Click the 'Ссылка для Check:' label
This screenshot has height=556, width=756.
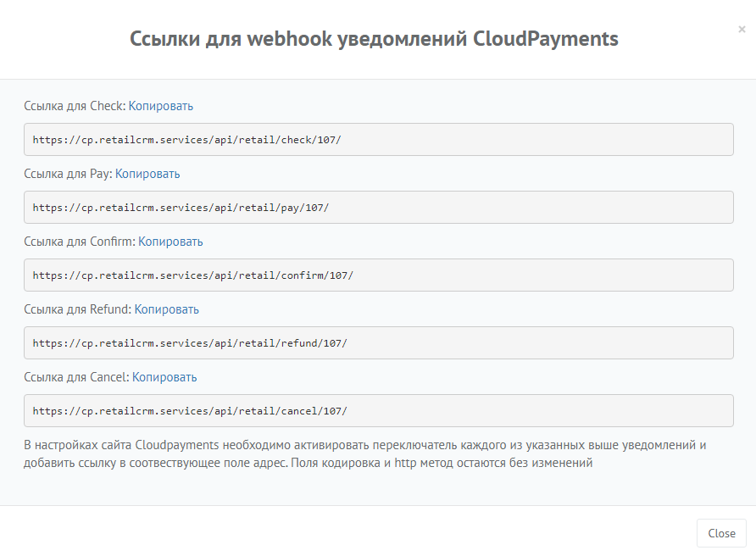pyautogui.click(x=75, y=106)
